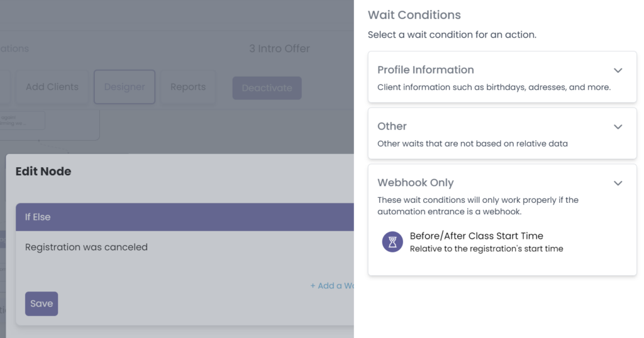Click the hourglass icon for class start time
Viewport: 644px width, 338px height.
(392, 242)
